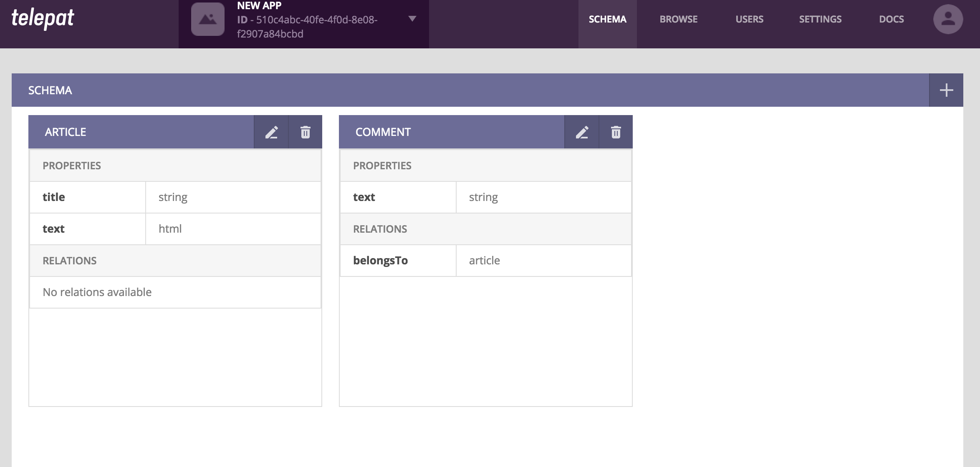Screen dimensions: 980x467
Task: Click the Comment belongsTo relation row
Action: (485, 261)
